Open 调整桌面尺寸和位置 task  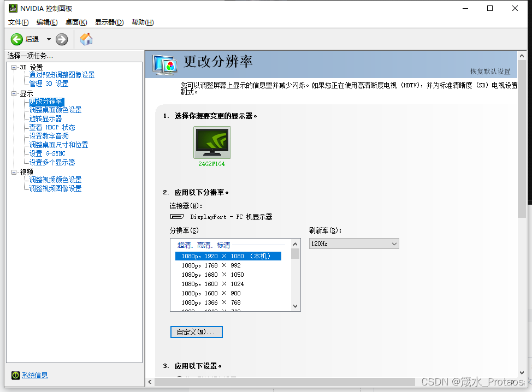(58, 145)
